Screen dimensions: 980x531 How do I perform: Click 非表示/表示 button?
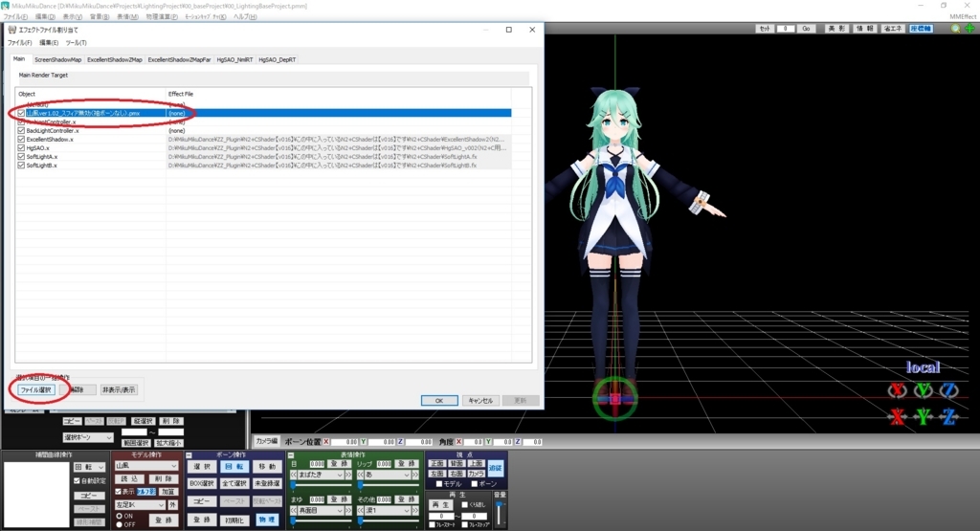click(x=119, y=389)
